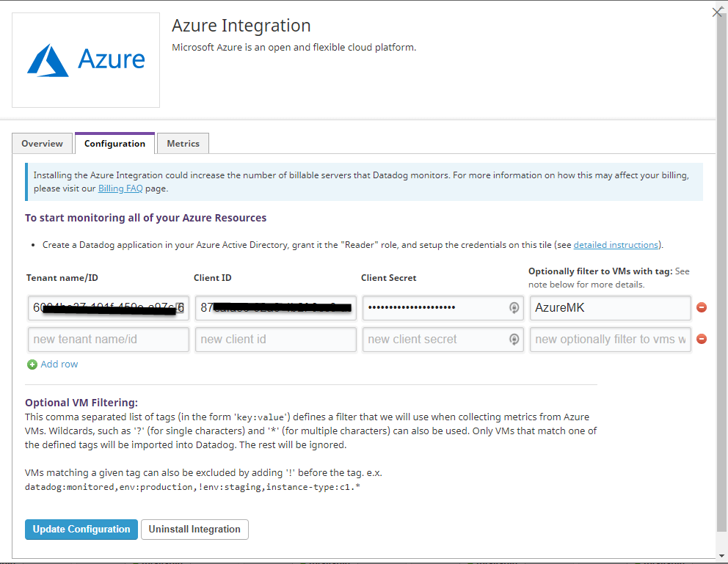Click the scrollbar down arrow
Image resolution: width=728 pixels, height=564 pixels.
pyautogui.click(x=722, y=556)
